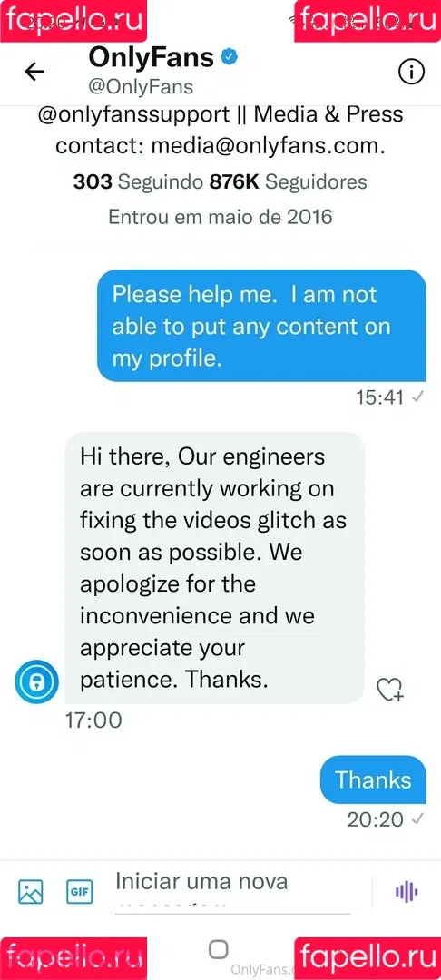The width and height of the screenshot is (441, 980).
Task: Tap the OnlyFans profile name header
Action: point(152,57)
